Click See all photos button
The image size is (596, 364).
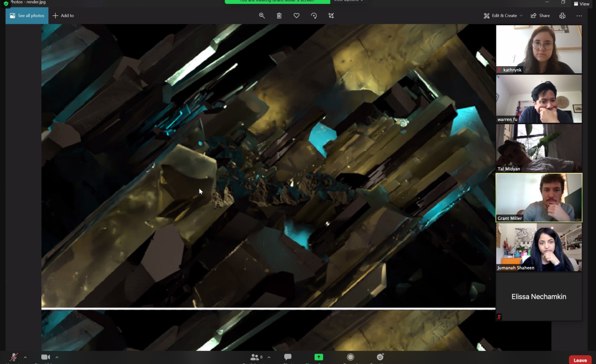point(27,16)
